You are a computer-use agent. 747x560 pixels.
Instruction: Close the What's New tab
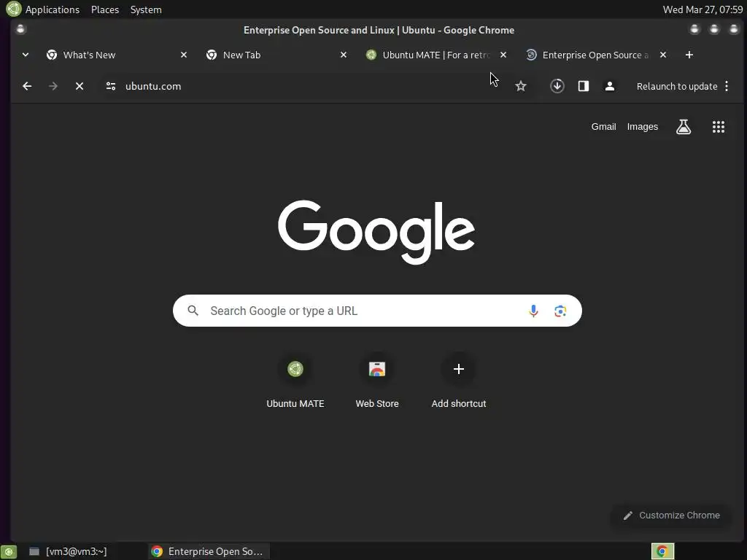184,55
